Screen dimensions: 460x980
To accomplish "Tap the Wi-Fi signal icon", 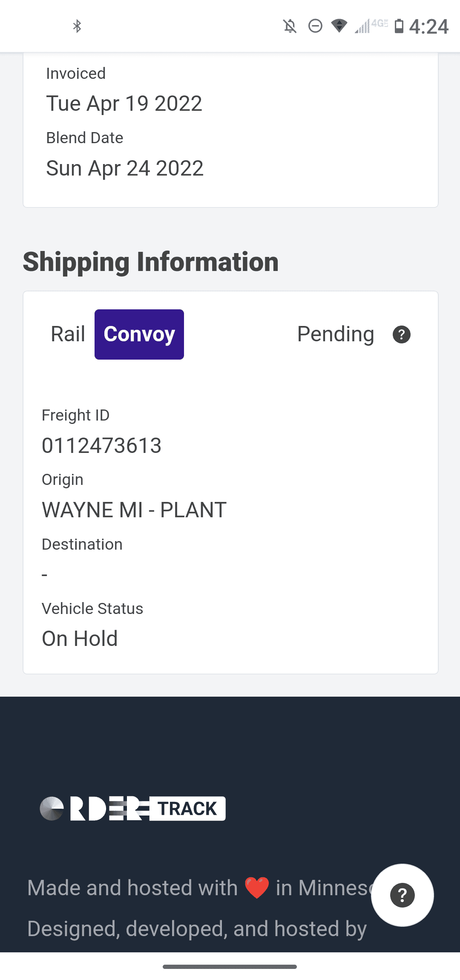I will coord(339,26).
